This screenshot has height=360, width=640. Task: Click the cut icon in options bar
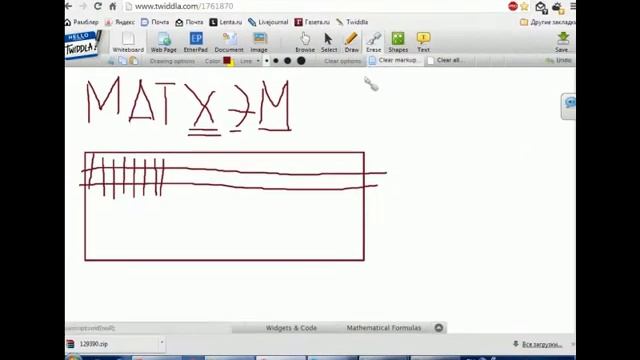[x=111, y=61]
